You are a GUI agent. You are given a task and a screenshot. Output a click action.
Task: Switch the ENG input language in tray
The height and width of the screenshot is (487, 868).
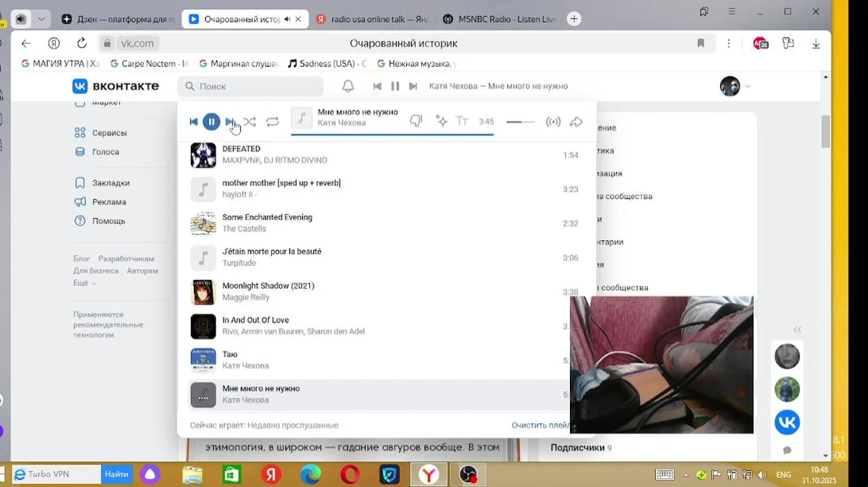tap(783, 475)
